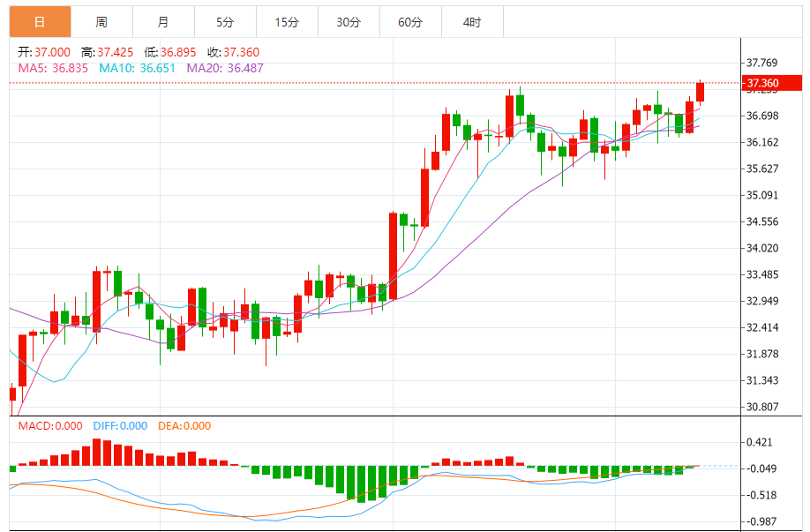
Task: Click the low price value 36.895
Action: (178, 52)
